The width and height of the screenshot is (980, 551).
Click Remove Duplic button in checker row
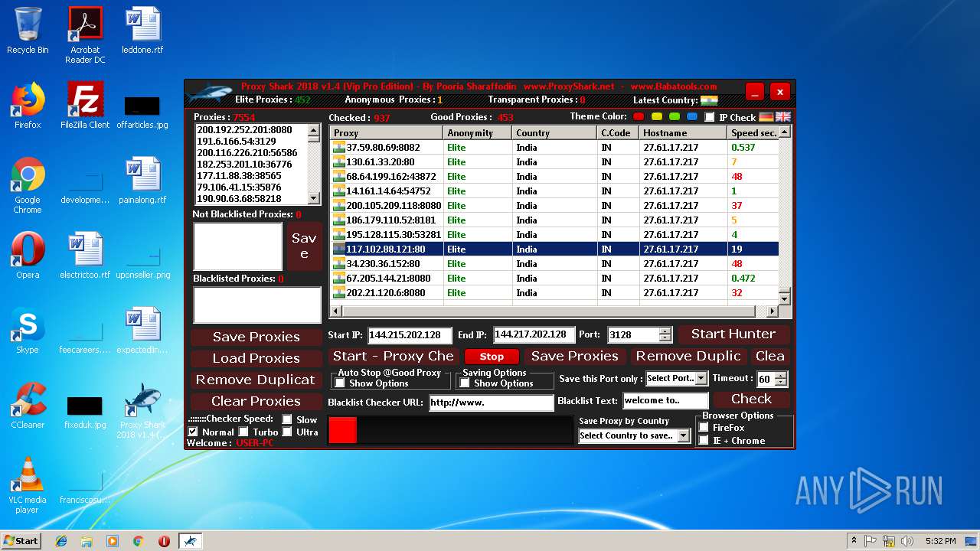688,357
